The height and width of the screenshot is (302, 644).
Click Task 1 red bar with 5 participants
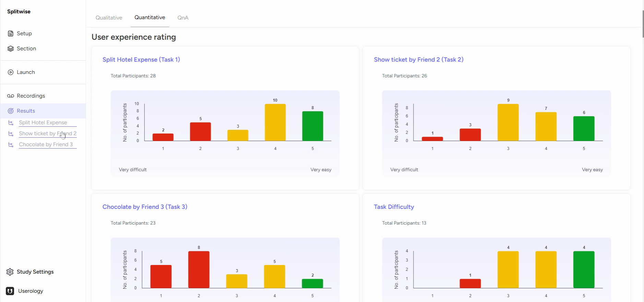[200, 131]
